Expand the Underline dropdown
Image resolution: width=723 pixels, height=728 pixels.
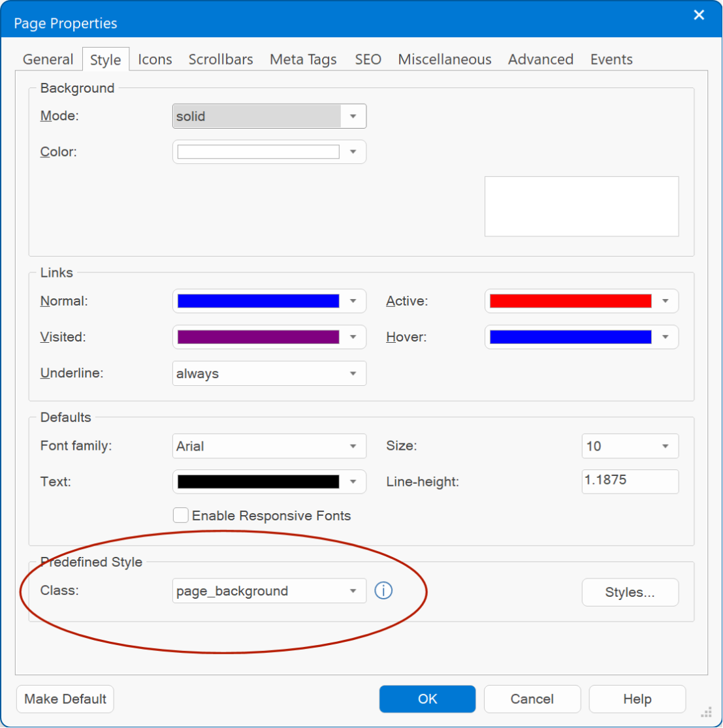[269, 373]
